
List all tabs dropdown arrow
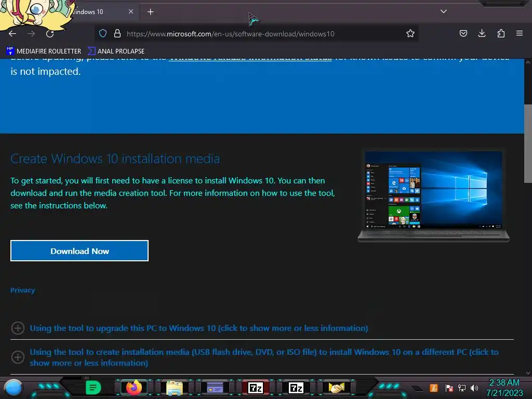click(444, 11)
